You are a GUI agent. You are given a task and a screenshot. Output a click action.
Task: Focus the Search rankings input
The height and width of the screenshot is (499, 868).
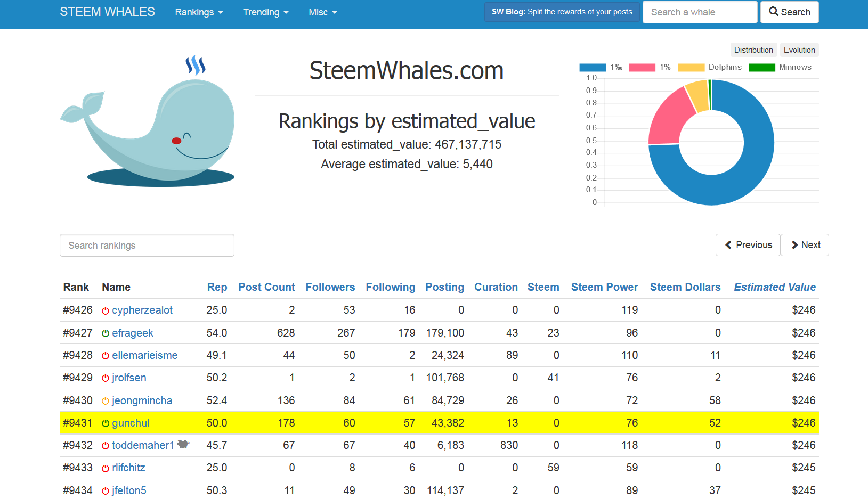[x=147, y=246]
